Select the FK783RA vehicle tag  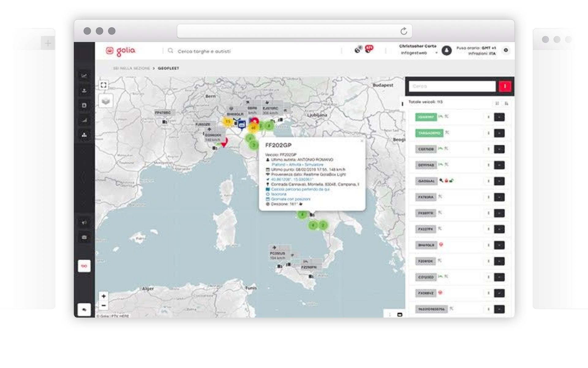[426, 197]
